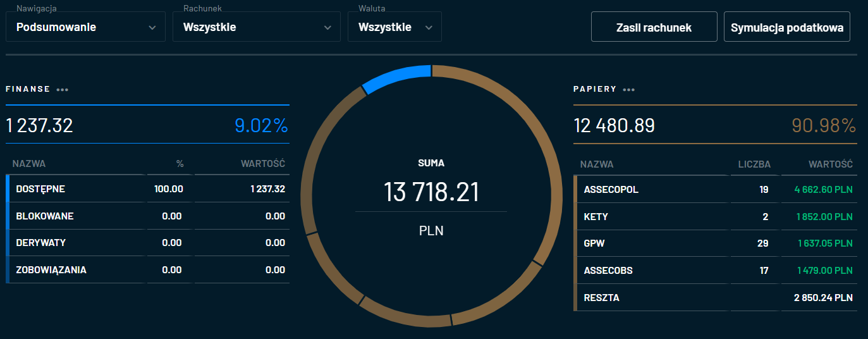Expand the Nawigacja dropdown showing Podsumowanie
The image size is (868, 339).
85,27
